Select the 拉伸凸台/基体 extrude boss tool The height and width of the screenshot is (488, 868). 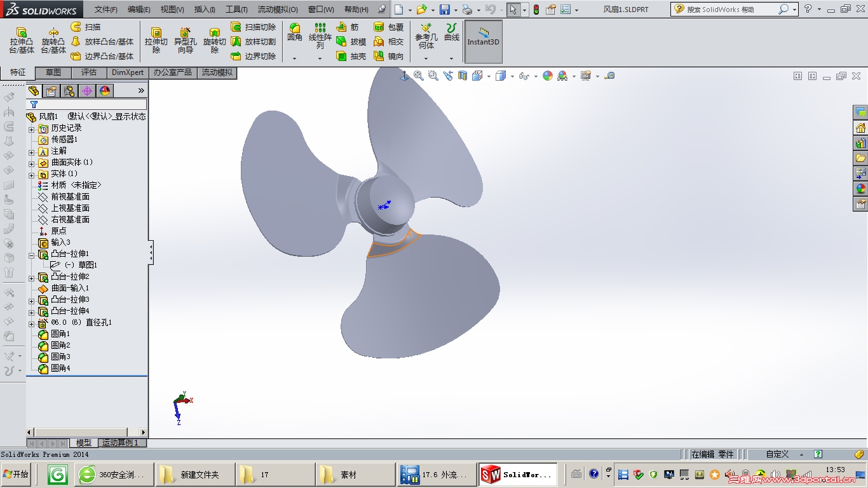pos(22,41)
